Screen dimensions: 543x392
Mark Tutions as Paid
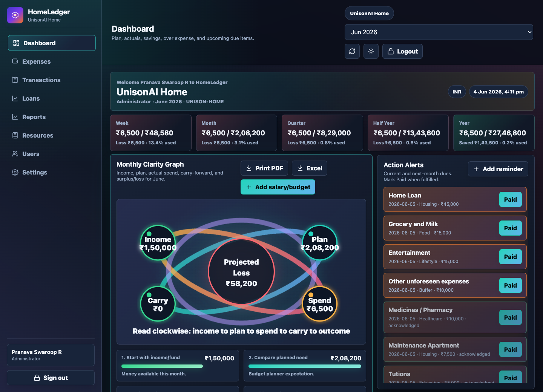pos(511,377)
